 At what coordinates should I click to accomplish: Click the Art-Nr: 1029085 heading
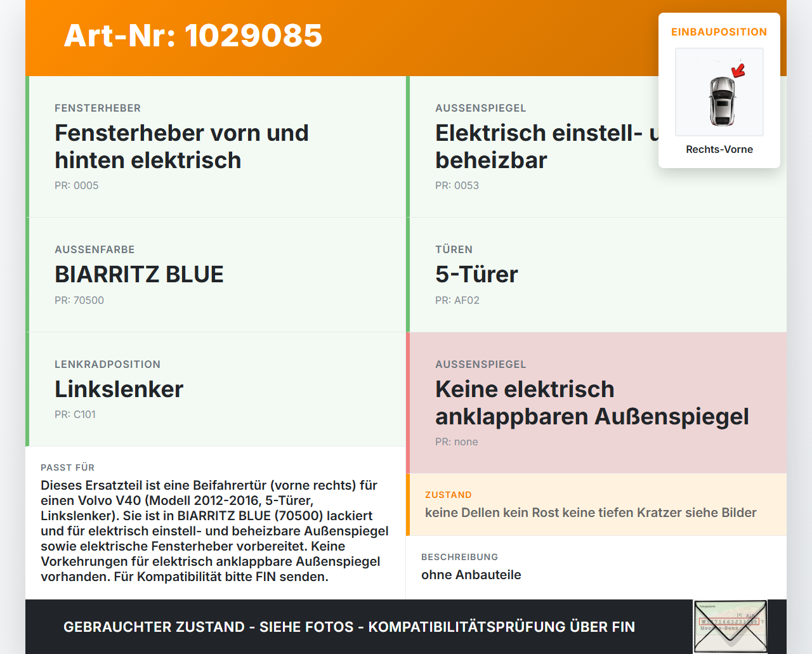coord(193,36)
